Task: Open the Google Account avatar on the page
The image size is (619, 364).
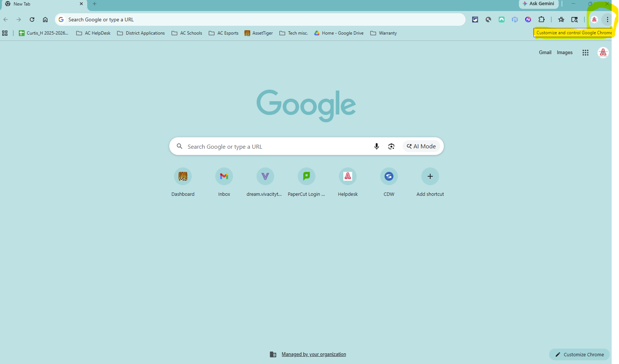Action: tap(603, 53)
